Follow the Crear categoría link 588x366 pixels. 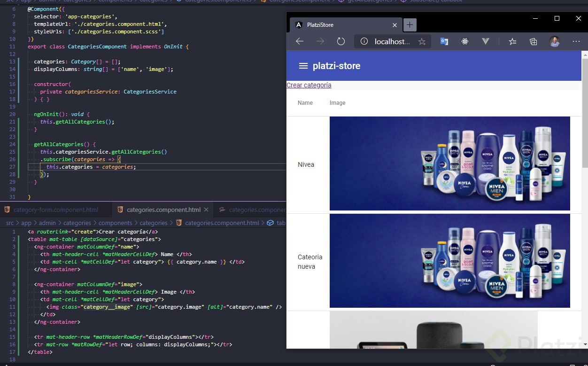coord(309,85)
